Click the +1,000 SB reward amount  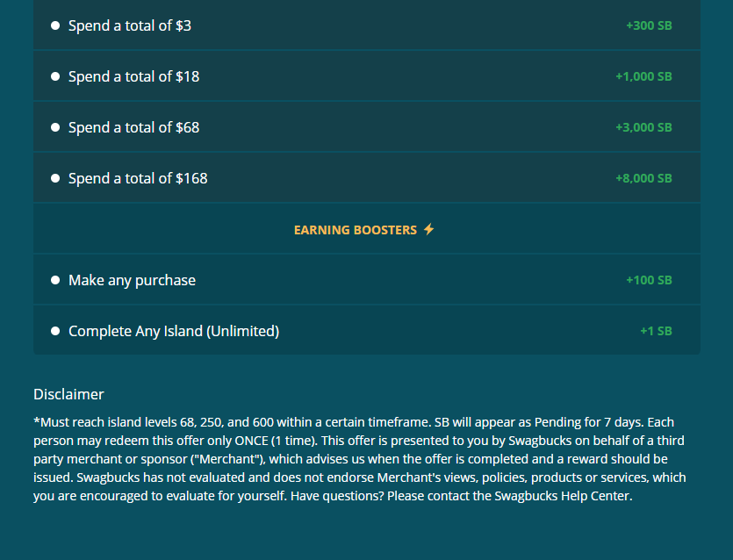(643, 75)
